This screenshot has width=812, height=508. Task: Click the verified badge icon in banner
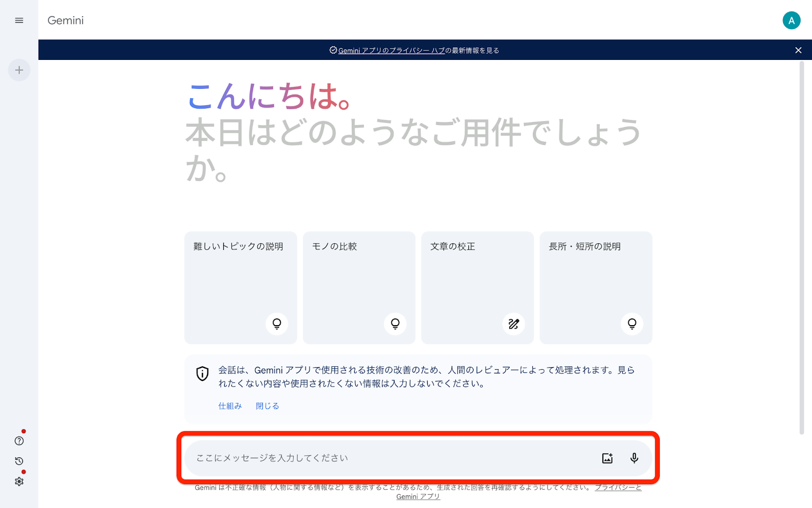(333, 50)
